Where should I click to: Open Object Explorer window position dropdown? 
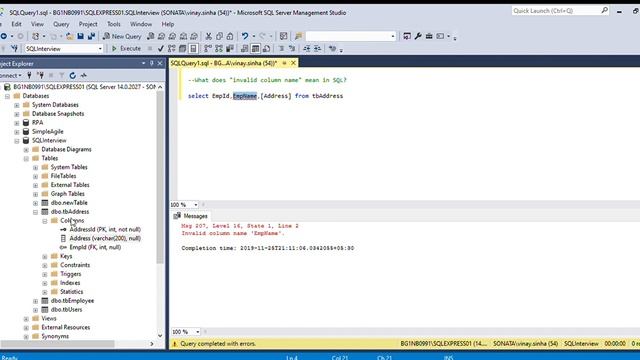tap(143, 64)
